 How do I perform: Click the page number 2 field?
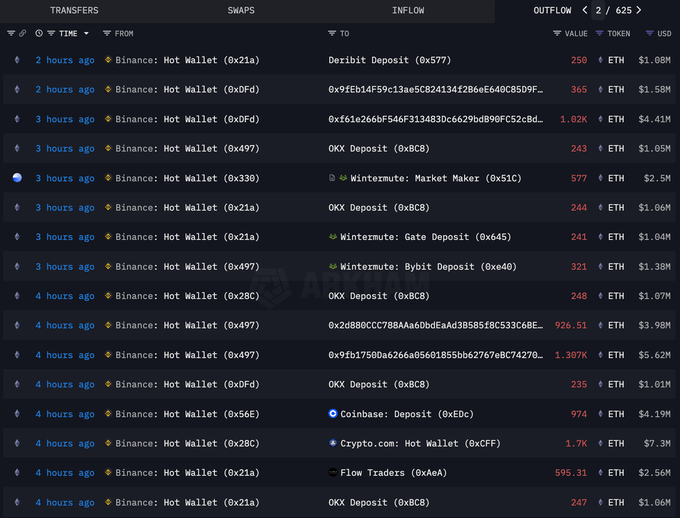pyautogui.click(x=598, y=10)
